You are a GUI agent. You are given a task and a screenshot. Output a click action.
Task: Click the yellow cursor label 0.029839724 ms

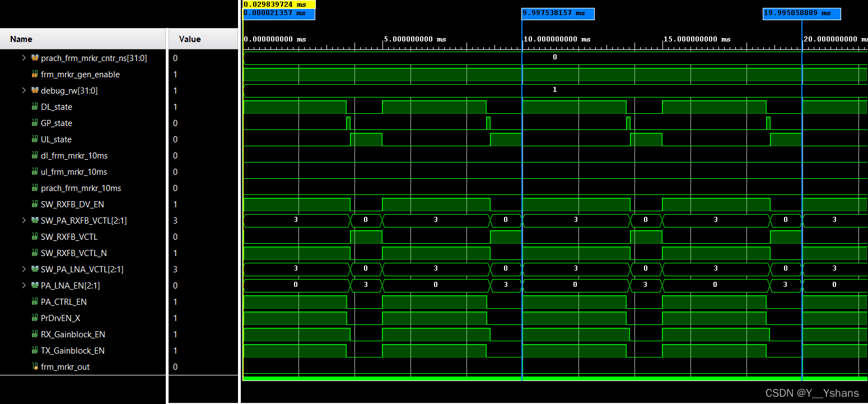click(x=279, y=4)
